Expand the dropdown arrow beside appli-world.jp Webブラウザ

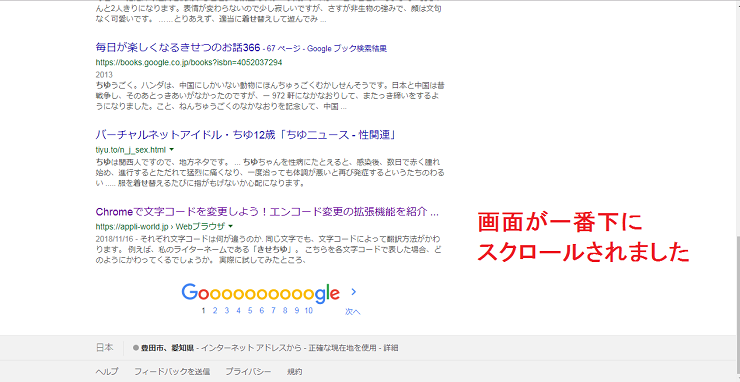pos(231,226)
